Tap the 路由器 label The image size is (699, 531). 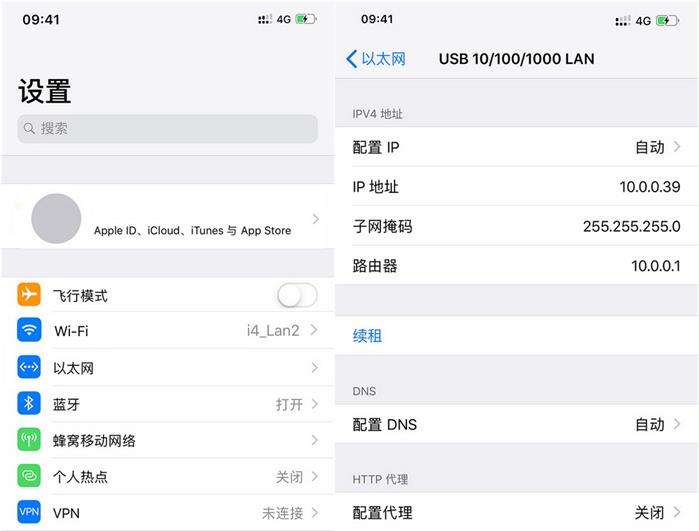click(374, 266)
